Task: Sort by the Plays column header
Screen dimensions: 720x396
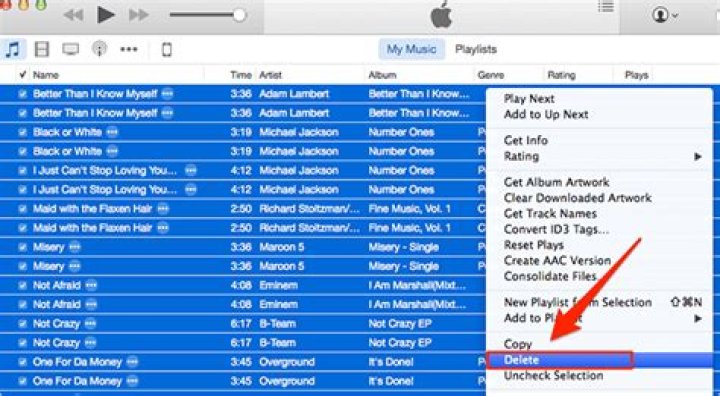Action: click(x=636, y=75)
